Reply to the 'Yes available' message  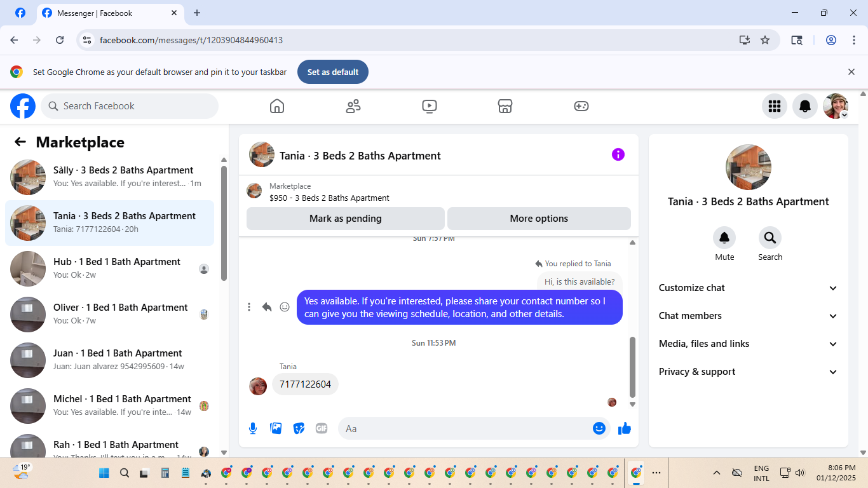coord(267,307)
